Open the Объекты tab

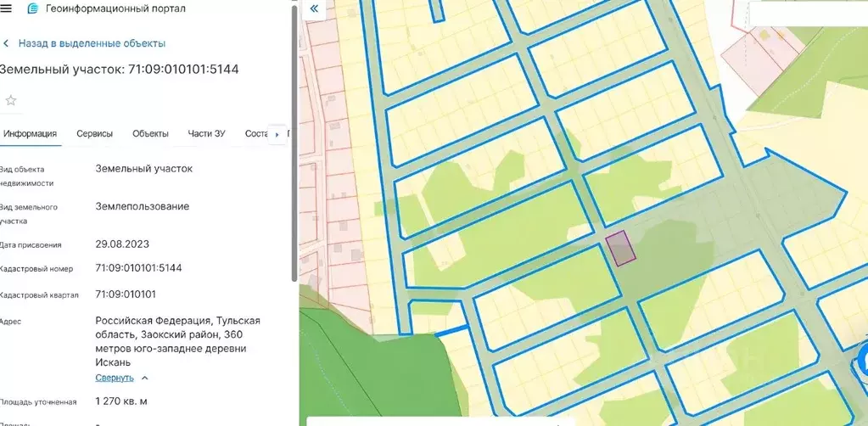150,133
